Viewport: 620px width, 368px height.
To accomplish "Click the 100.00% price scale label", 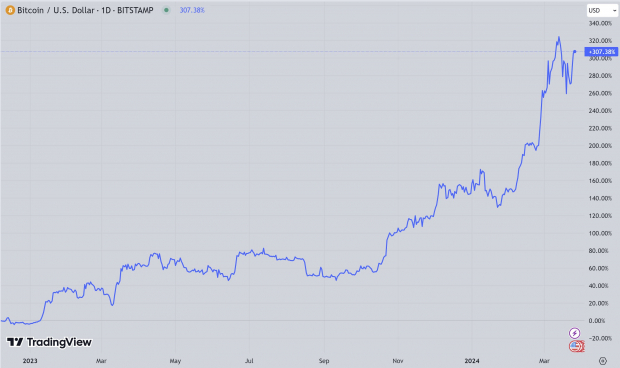I will point(600,233).
